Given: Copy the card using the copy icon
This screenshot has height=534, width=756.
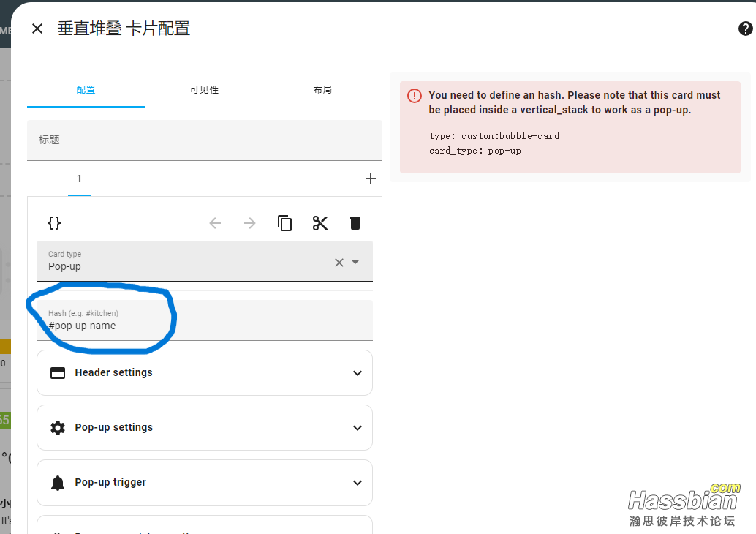Looking at the screenshot, I should coord(285,223).
